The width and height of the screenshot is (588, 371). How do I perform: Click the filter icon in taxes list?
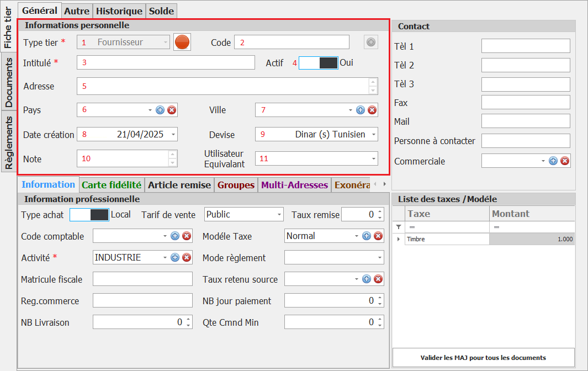click(399, 227)
